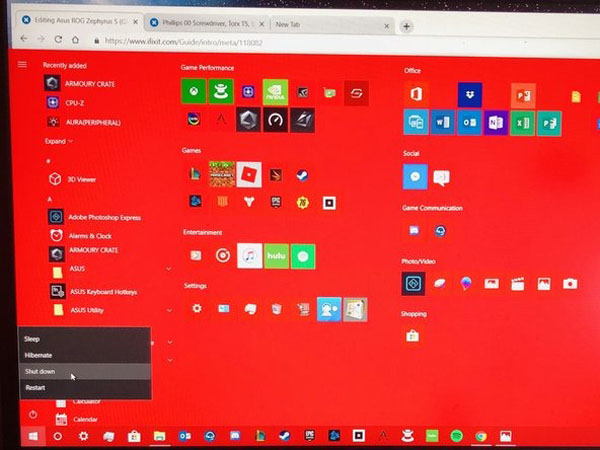Open the Messenger tile in Social

pyautogui.click(x=416, y=176)
